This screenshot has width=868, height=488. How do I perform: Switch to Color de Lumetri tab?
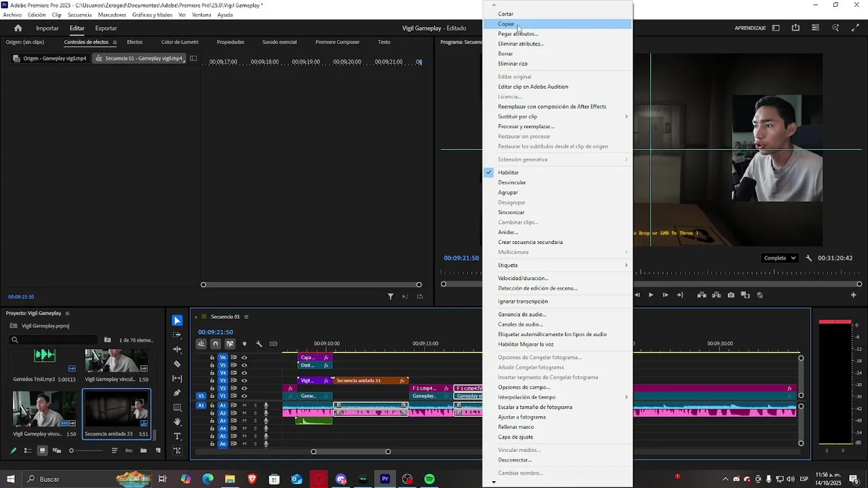coord(180,42)
